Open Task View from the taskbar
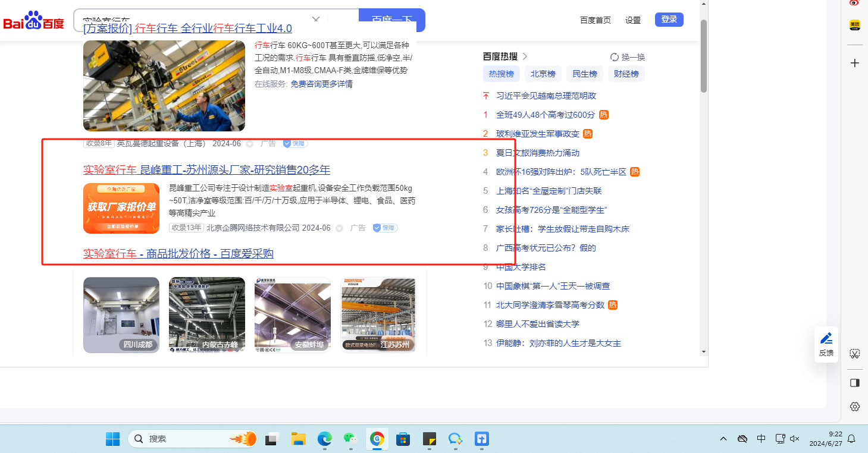868x453 pixels. pyautogui.click(x=271, y=439)
